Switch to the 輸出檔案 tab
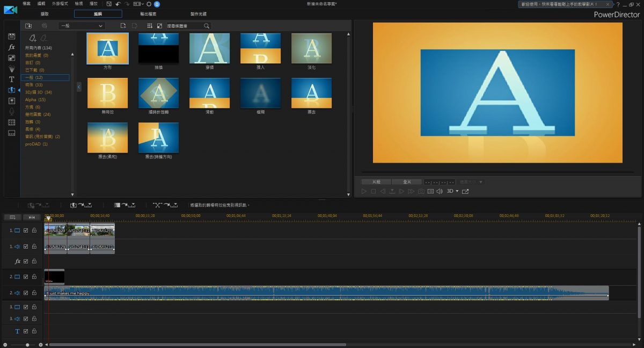Image resolution: width=644 pixels, height=348 pixels. pos(148,14)
